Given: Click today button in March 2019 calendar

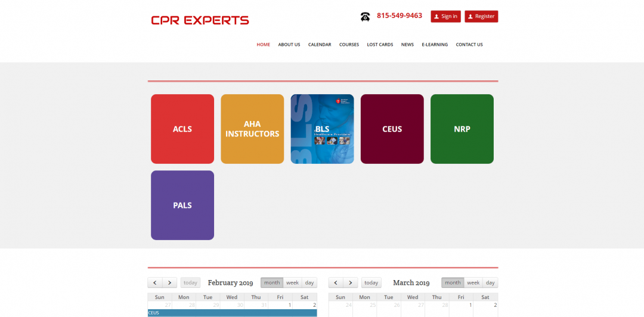Looking at the screenshot, I should pyautogui.click(x=371, y=282).
